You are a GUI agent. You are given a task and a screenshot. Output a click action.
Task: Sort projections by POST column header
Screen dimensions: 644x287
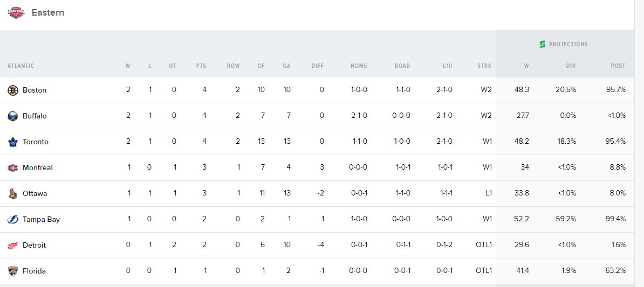click(x=618, y=66)
